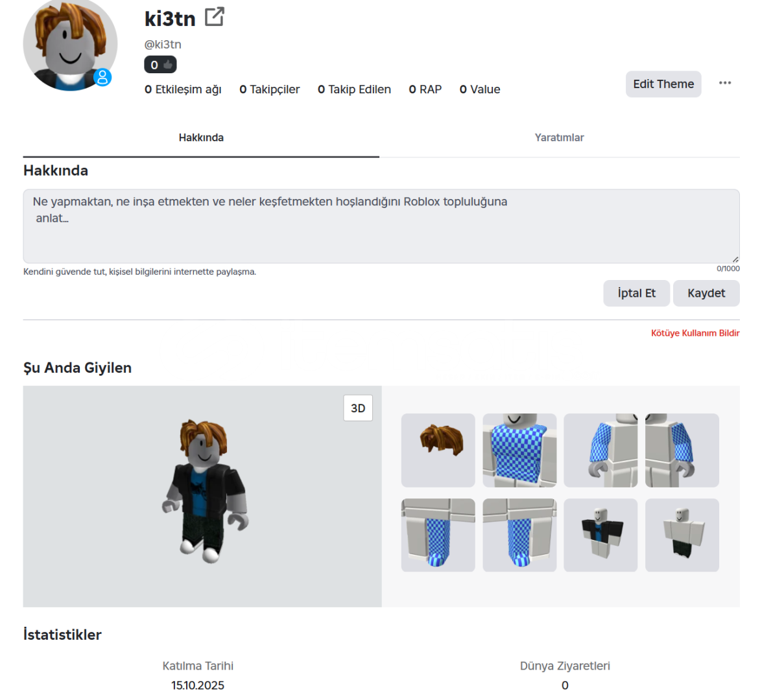This screenshot has height=700, width=760.
Task: Click the thumbs-up likes badge
Action: pyautogui.click(x=160, y=64)
